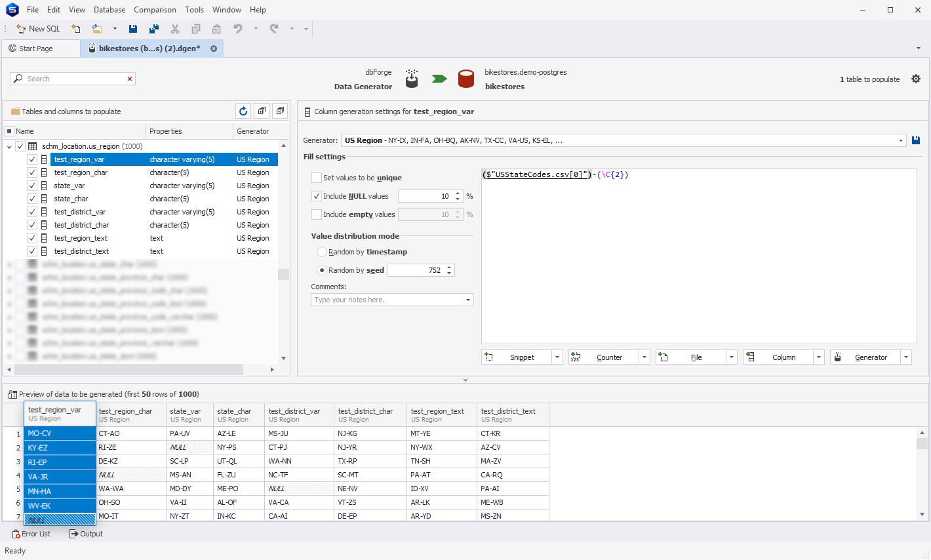Expand the open file dropdown arrow
This screenshot has width=931, height=560.
point(115,29)
